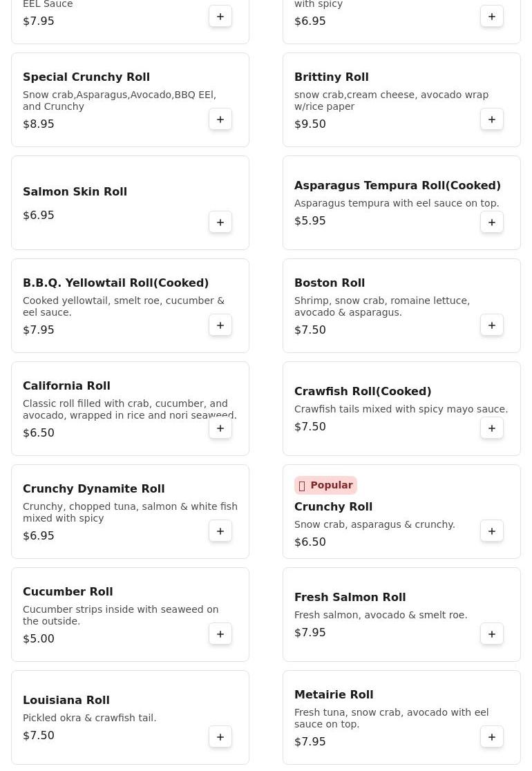
Task: Click plus for Metairie Roll
Action: (x=492, y=737)
